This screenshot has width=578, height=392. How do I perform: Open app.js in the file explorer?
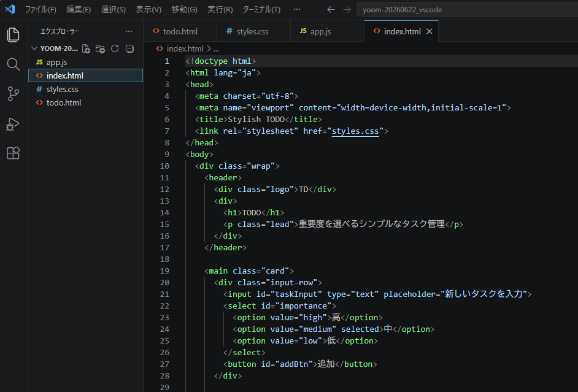click(x=85, y=62)
